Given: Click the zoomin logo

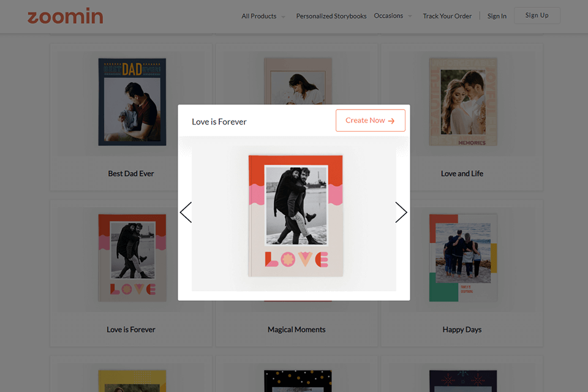Looking at the screenshot, I should point(66,16).
